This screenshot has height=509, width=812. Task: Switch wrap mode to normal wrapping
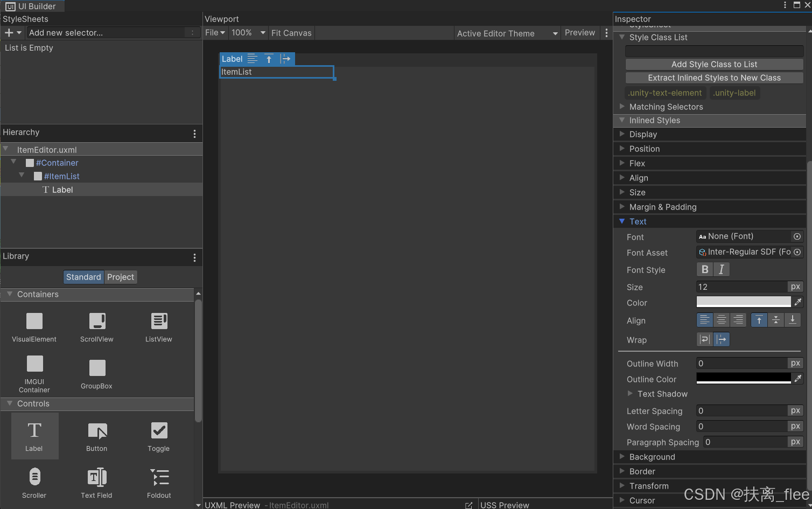click(704, 339)
